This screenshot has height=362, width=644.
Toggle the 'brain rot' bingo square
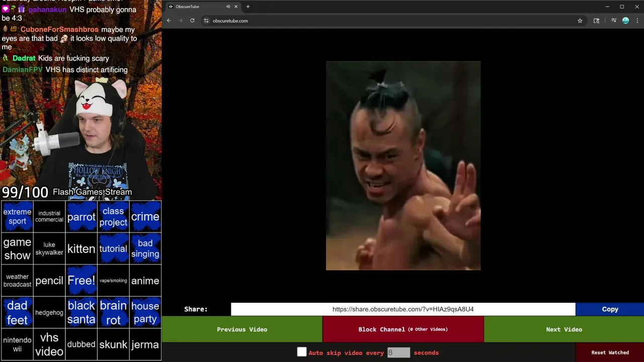[113, 312]
